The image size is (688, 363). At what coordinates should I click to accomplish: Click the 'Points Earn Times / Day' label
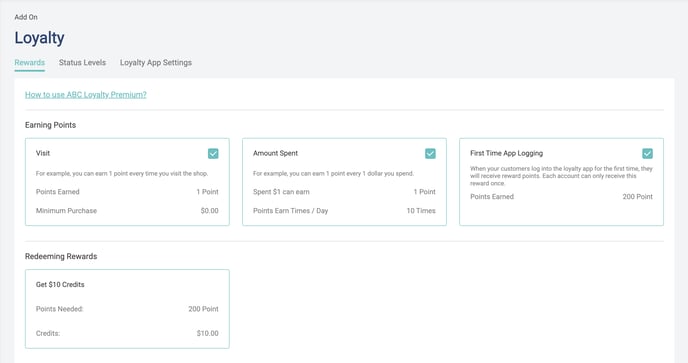[x=290, y=211]
